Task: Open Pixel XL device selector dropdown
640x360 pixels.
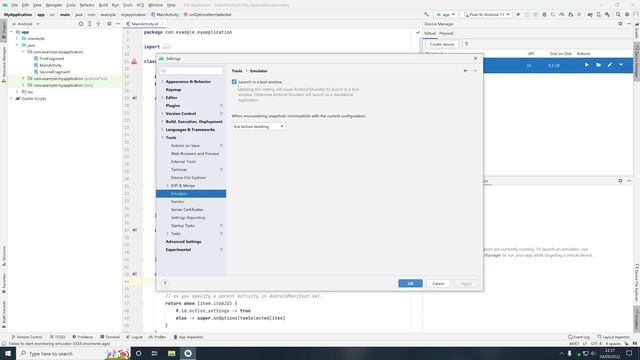Action: coord(487,14)
